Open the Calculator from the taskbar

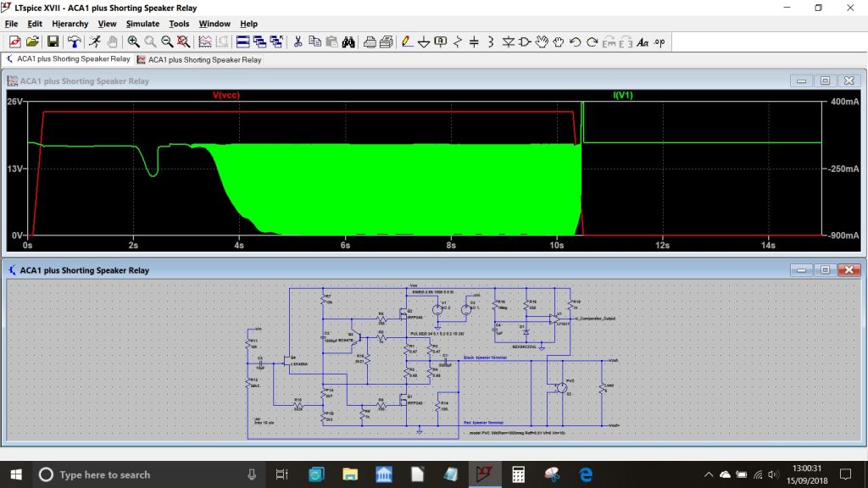coord(518,474)
